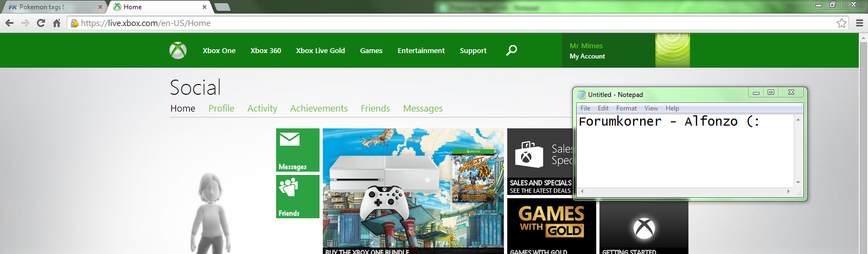Open a new Chrome tab

pyautogui.click(x=222, y=7)
